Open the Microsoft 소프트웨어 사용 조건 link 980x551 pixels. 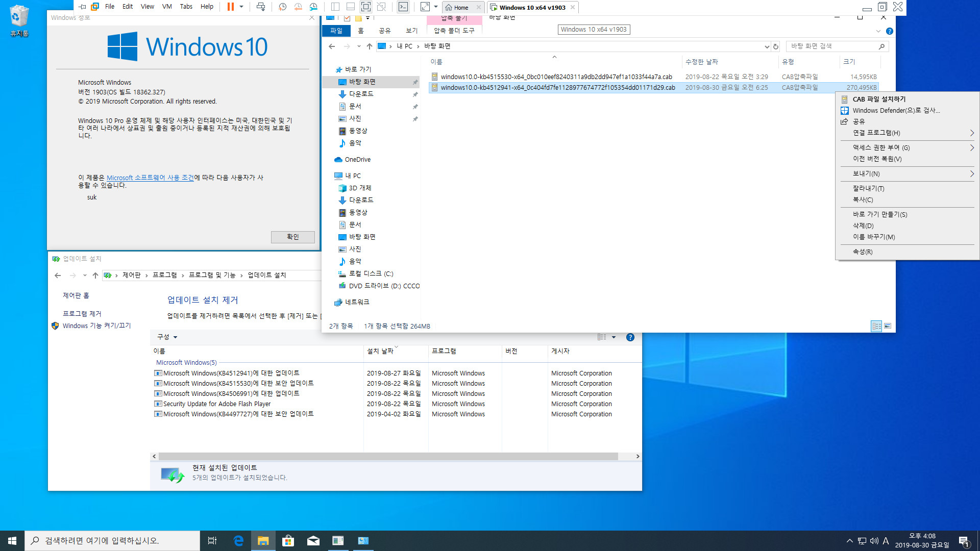point(150,178)
